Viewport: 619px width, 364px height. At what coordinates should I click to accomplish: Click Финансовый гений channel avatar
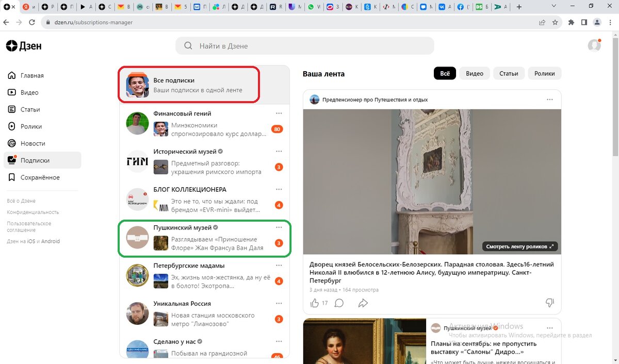tap(138, 124)
